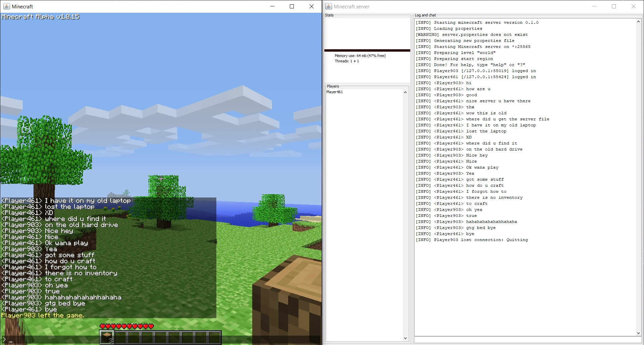644x345 pixels.
Task: Click log line "Preparing start region"
Action: [x=454, y=59]
